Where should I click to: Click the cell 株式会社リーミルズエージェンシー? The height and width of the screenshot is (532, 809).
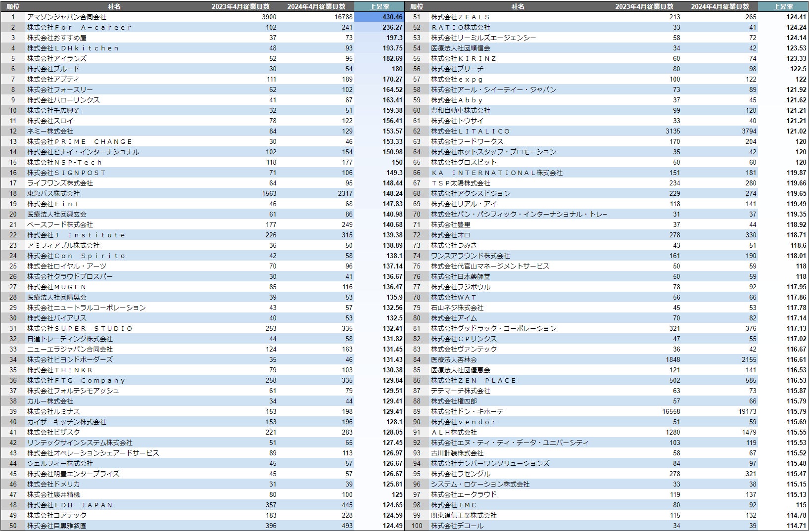[x=483, y=38]
